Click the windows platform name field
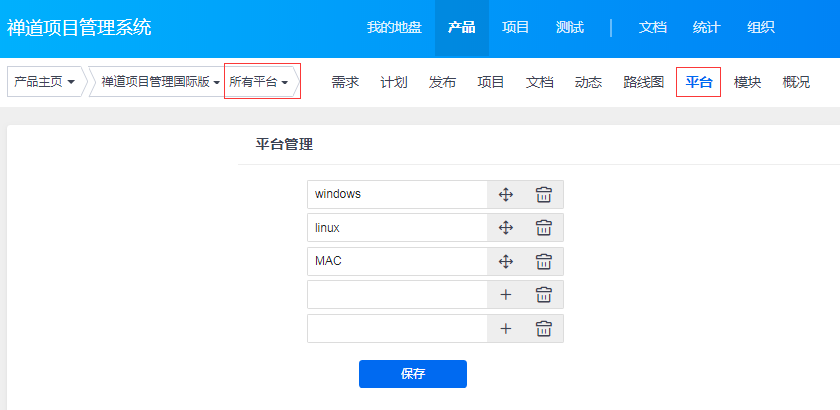Screen dimensions: 840x410 point(398,195)
